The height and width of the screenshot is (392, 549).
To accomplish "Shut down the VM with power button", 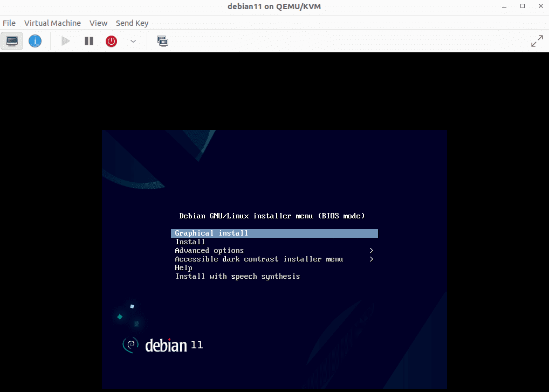I will point(111,41).
